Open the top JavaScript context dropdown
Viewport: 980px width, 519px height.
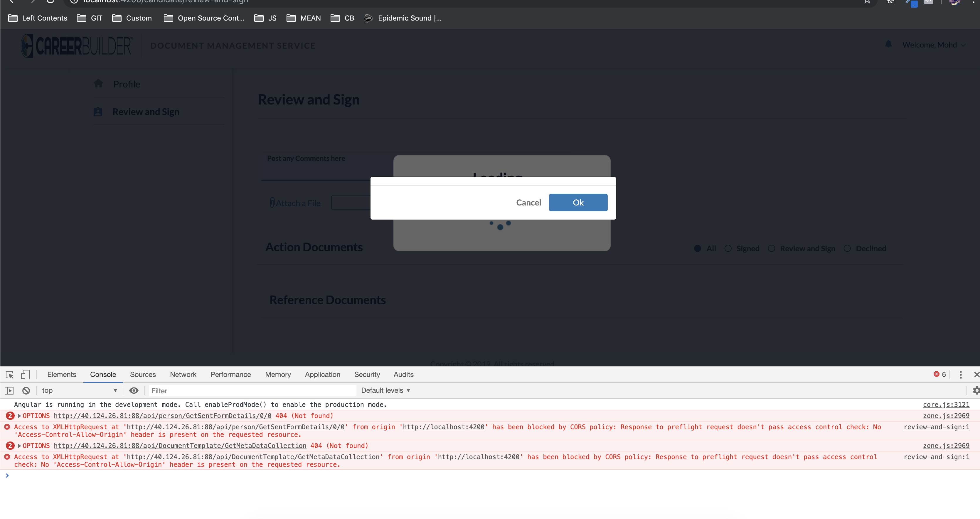pos(80,390)
